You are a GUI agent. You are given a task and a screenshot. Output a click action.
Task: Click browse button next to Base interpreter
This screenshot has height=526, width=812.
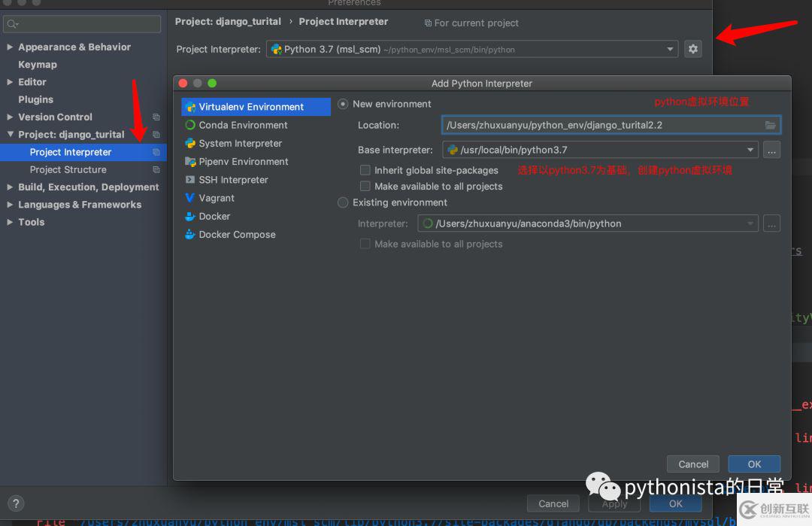[x=771, y=150]
